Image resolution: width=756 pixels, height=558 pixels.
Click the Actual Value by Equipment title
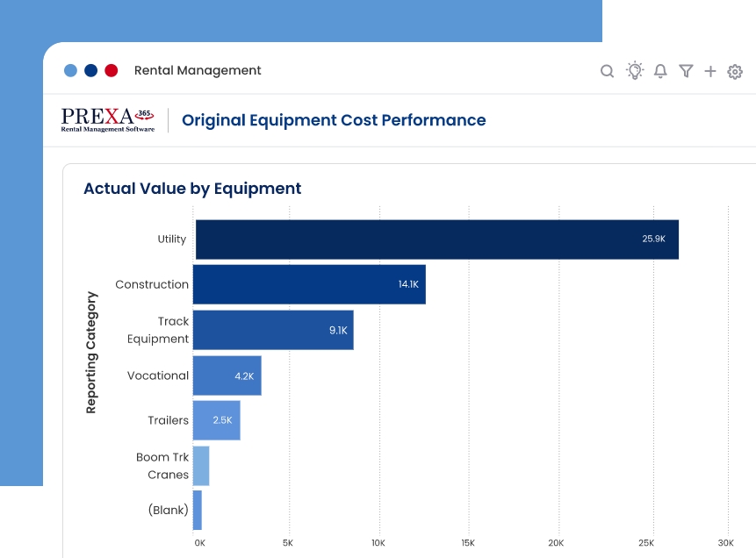(x=191, y=189)
